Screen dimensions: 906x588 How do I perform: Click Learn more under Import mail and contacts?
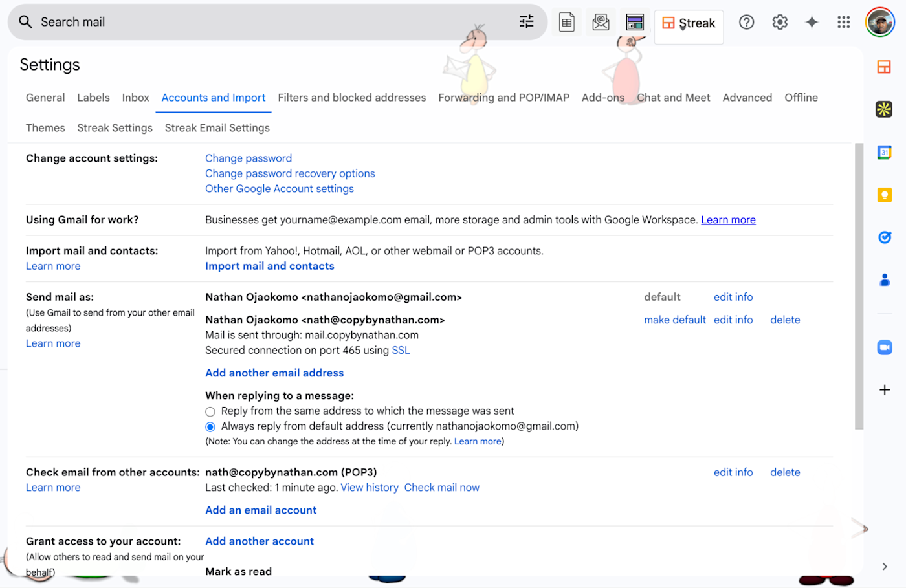[x=53, y=266]
